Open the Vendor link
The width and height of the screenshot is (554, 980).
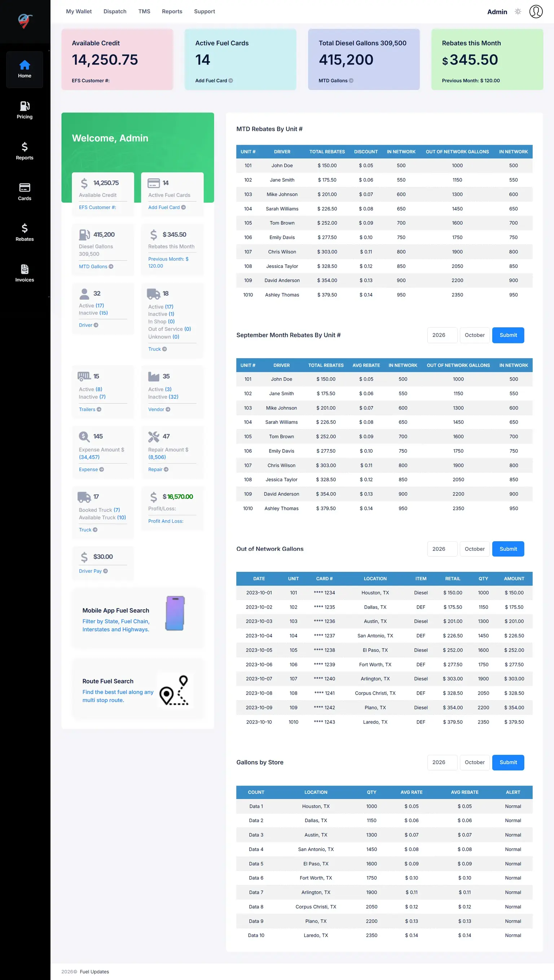159,410
